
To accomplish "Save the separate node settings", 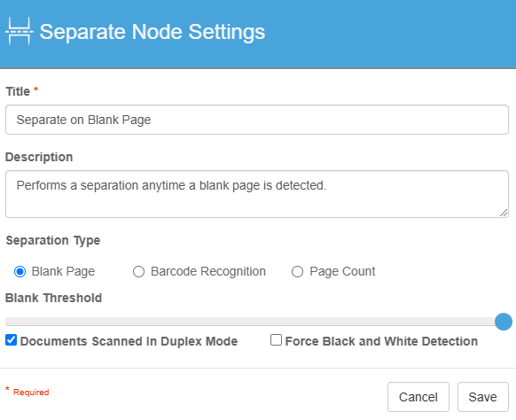I will 483,397.
